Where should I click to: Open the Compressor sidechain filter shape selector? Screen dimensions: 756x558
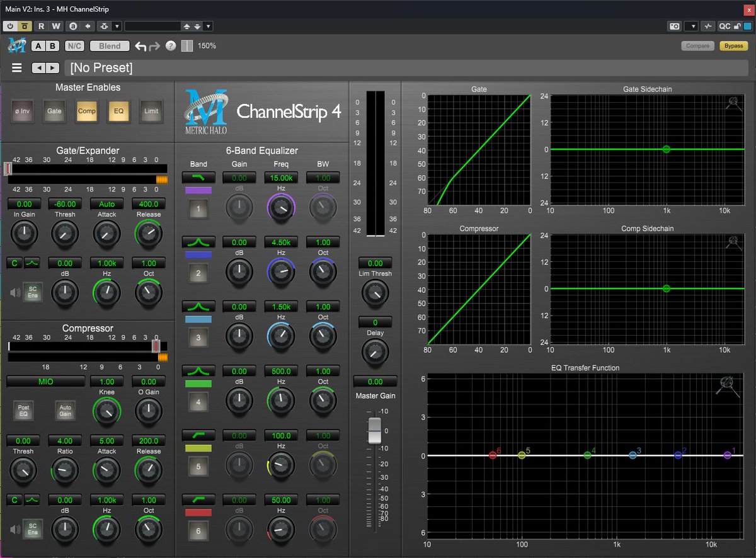[x=32, y=500]
